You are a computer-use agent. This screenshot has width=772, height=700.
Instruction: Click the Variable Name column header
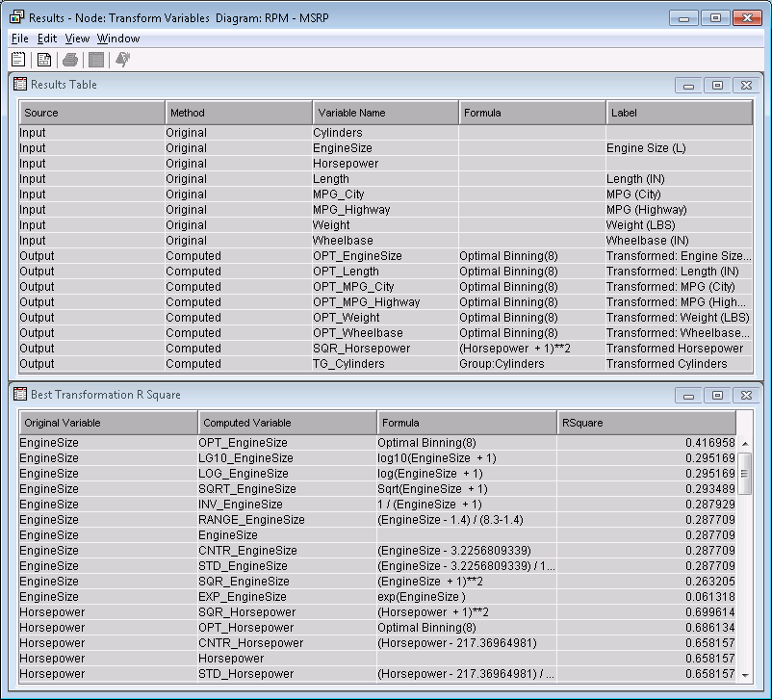tap(383, 113)
